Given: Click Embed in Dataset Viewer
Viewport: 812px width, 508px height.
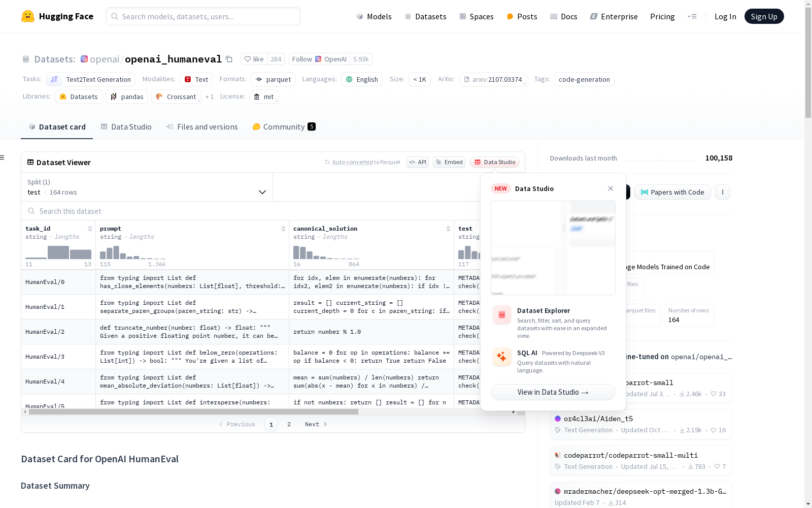Looking at the screenshot, I should click(449, 162).
